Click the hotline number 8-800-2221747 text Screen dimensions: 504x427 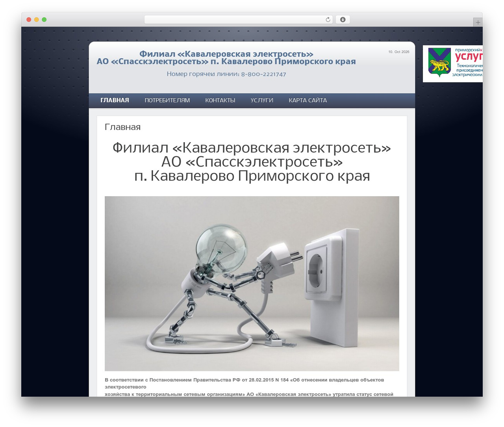pos(263,74)
